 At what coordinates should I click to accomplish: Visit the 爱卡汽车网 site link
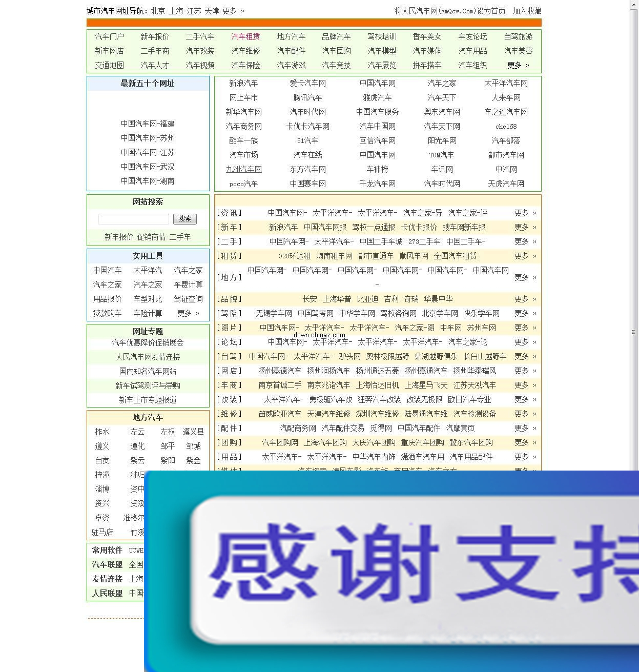click(x=307, y=83)
